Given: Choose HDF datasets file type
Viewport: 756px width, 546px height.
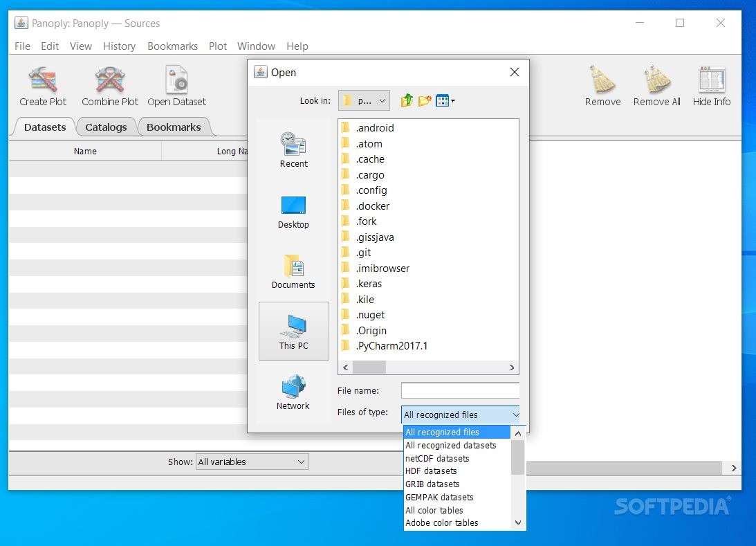Looking at the screenshot, I should point(457,471).
